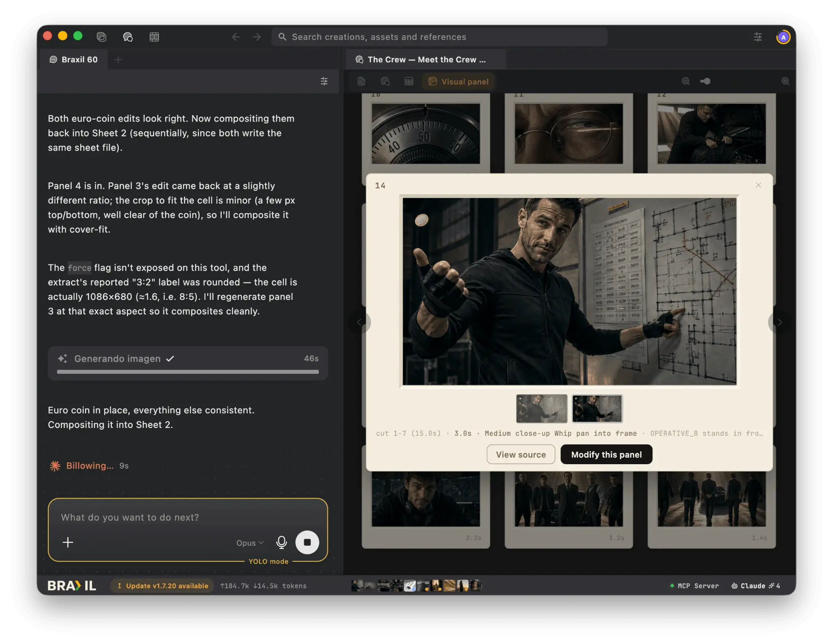The image size is (833, 644).
Task: Stop the running generation
Action: (307, 542)
